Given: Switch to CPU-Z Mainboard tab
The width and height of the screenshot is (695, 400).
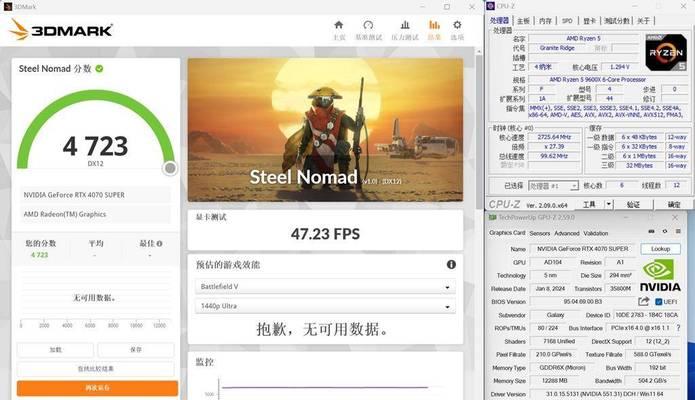Looking at the screenshot, I should coord(523,21).
